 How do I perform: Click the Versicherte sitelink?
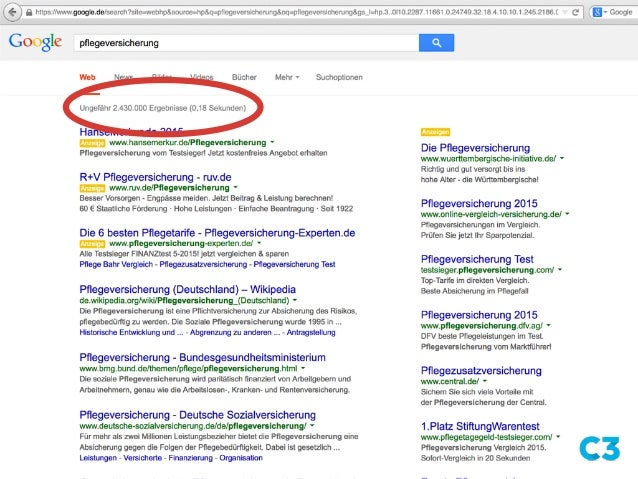tap(142, 458)
